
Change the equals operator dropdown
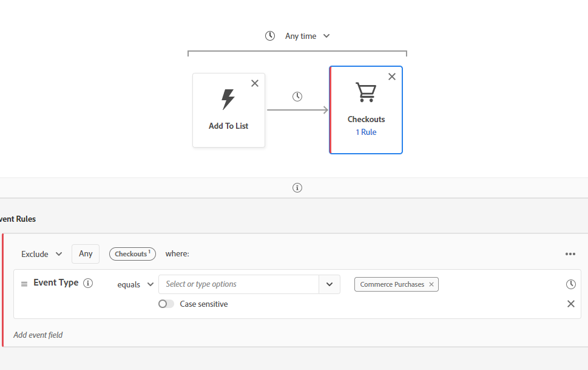135,284
